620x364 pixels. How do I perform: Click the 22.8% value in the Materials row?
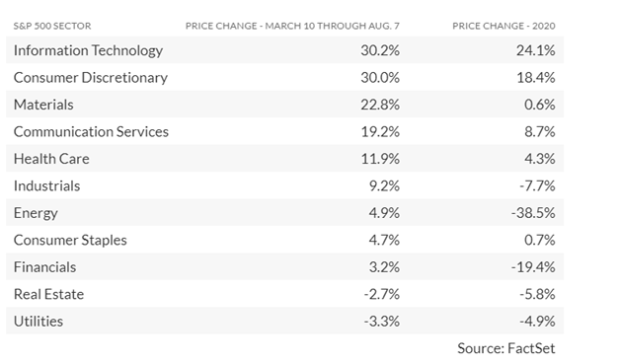380,105
